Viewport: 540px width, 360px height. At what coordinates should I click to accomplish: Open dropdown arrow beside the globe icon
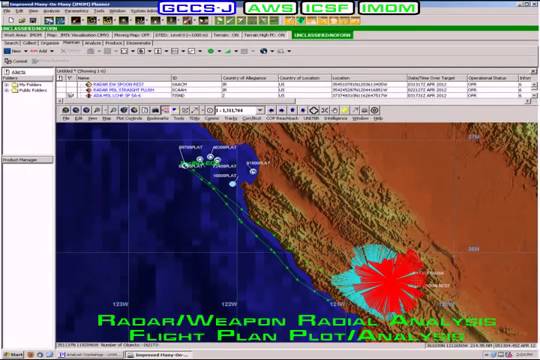click(272, 51)
